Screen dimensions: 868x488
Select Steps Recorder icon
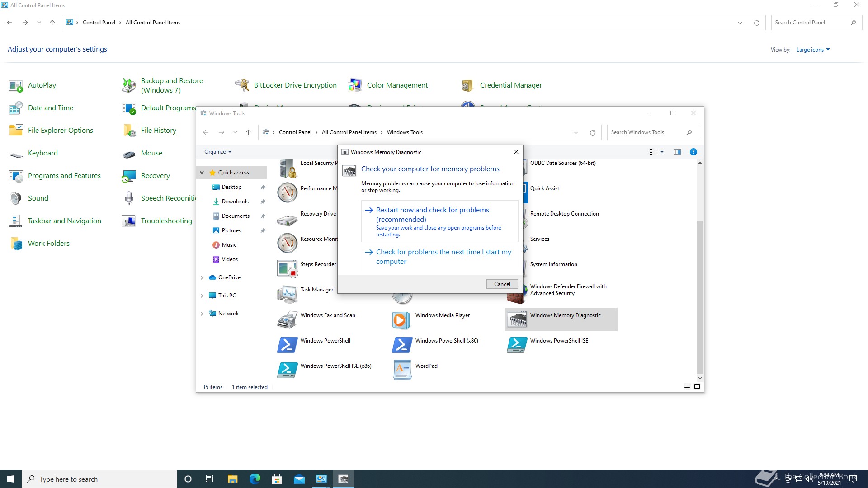(x=287, y=269)
